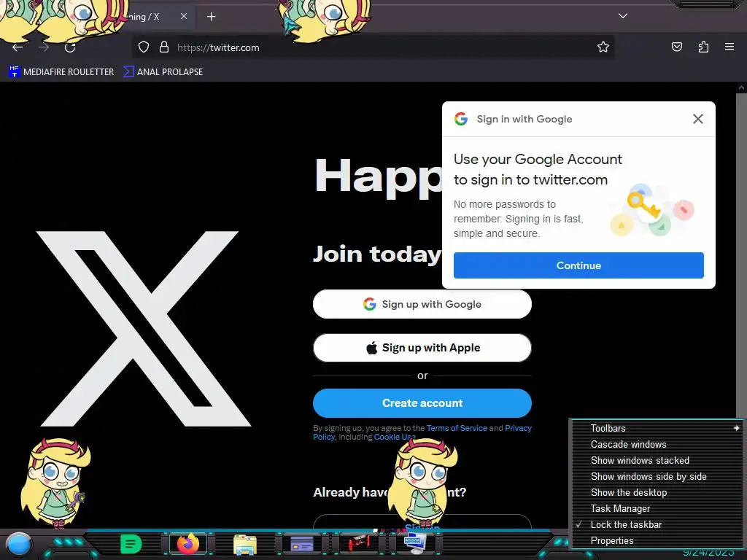This screenshot has width=747, height=560.
Task: Bookmark this page with the star icon
Action: [x=603, y=47]
